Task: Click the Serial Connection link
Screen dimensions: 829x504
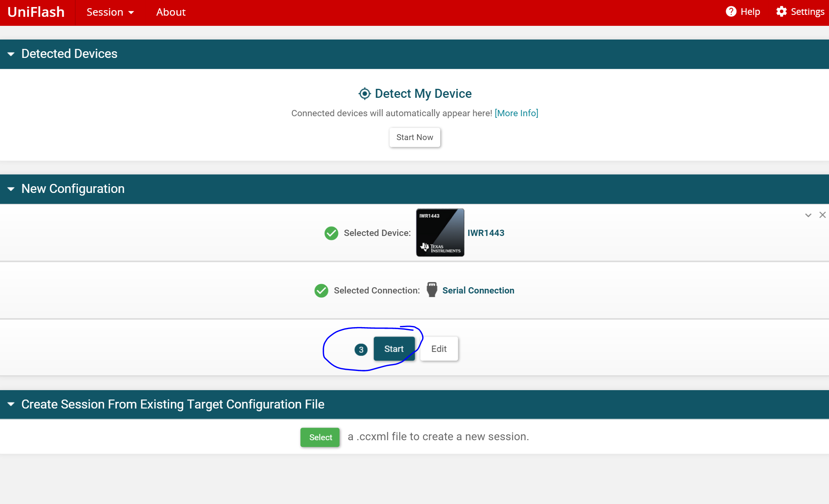Action: point(478,290)
